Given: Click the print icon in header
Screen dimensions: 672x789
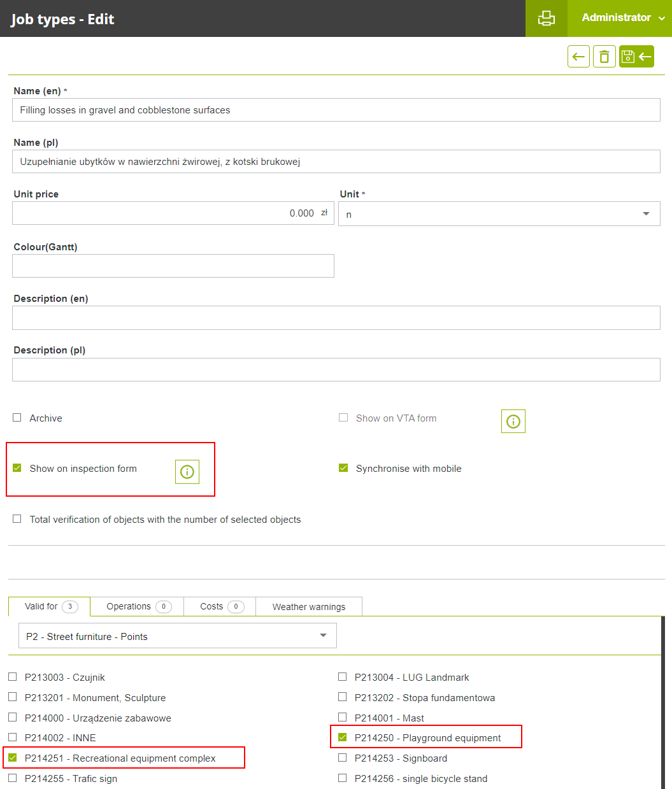Looking at the screenshot, I should coord(546,18).
